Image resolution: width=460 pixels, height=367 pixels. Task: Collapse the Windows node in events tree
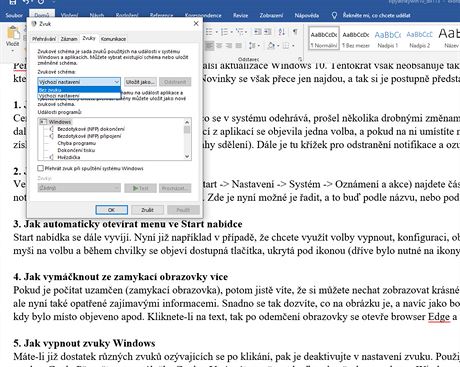(x=43, y=122)
